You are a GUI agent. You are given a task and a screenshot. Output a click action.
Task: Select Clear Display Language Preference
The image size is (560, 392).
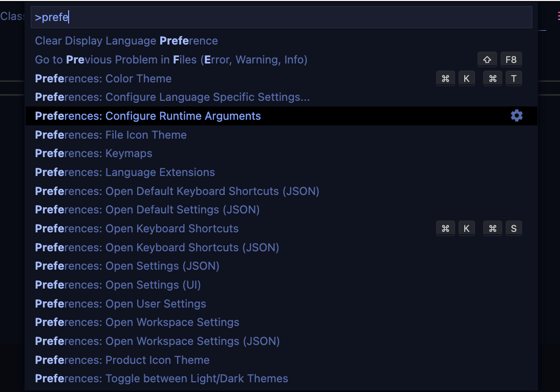coord(126,40)
